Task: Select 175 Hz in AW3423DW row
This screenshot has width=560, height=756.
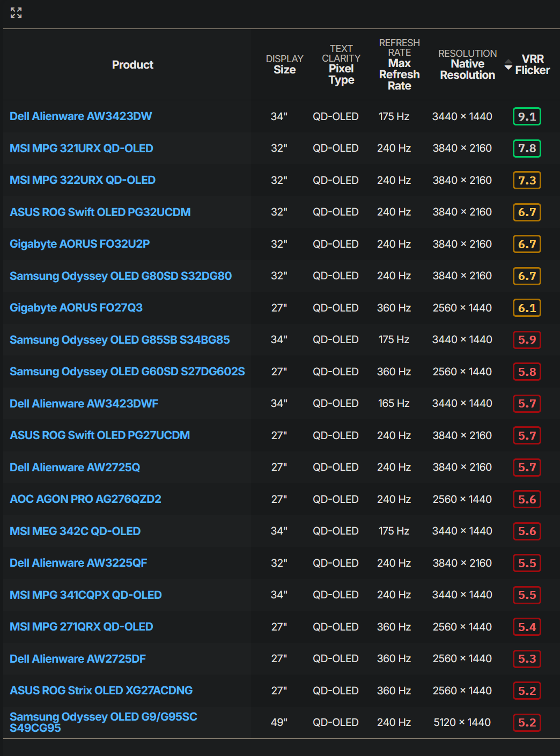Action: (394, 116)
